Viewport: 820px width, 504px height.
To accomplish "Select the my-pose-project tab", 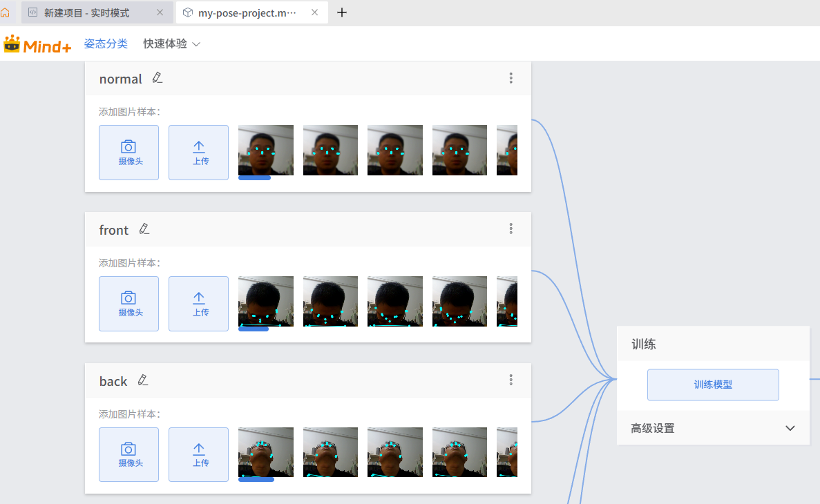I will (247, 12).
